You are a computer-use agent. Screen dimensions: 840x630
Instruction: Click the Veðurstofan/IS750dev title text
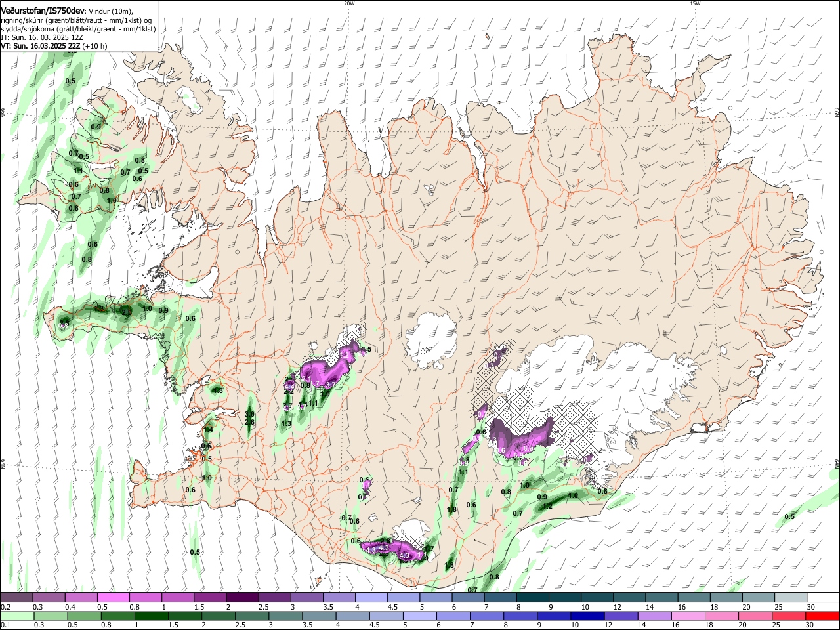click(x=43, y=10)
